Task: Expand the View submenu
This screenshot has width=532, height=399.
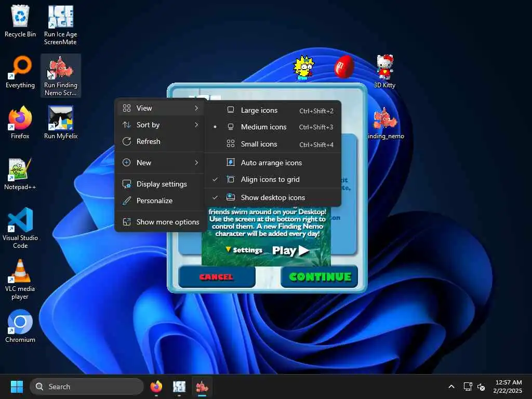Action: 161,108
